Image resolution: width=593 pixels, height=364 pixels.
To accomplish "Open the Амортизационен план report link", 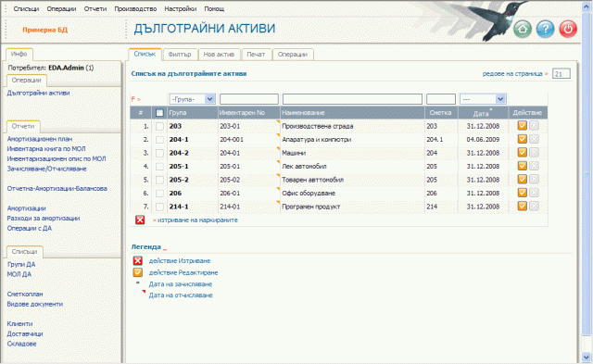I will pyautogui.click(x=40, y=139).
